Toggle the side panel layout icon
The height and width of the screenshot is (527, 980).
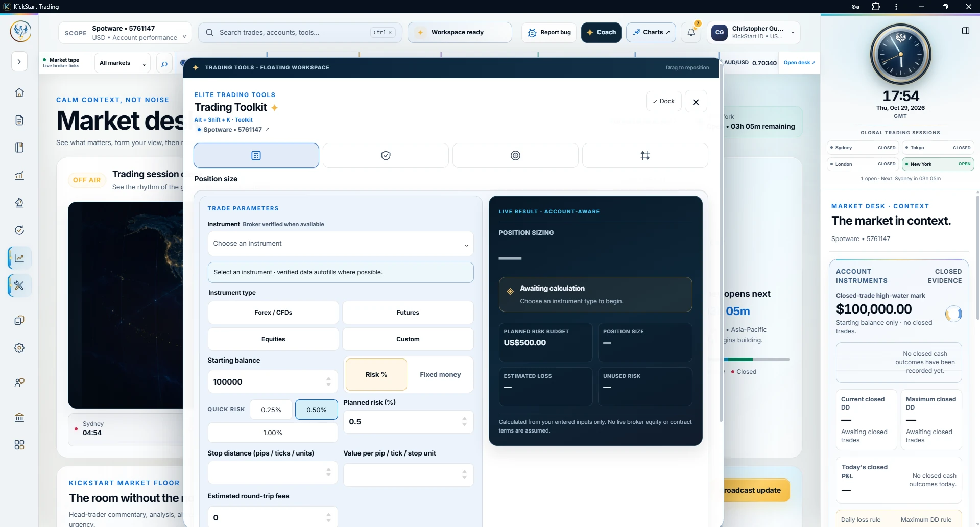pos(966,31)
